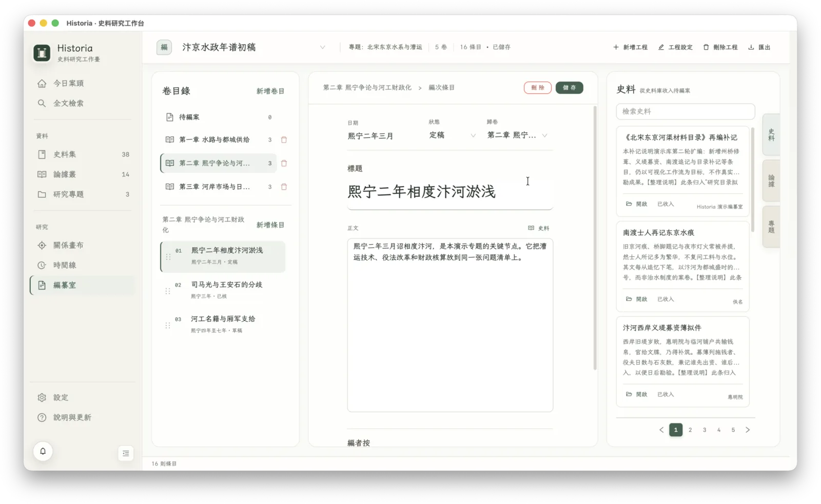Click the notification bell button

tap(43, 451)
